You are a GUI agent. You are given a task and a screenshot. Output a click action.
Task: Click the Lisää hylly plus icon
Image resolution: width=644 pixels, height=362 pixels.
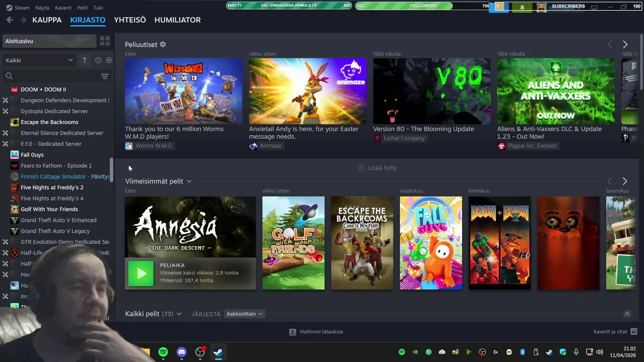(x=361, y=168)
